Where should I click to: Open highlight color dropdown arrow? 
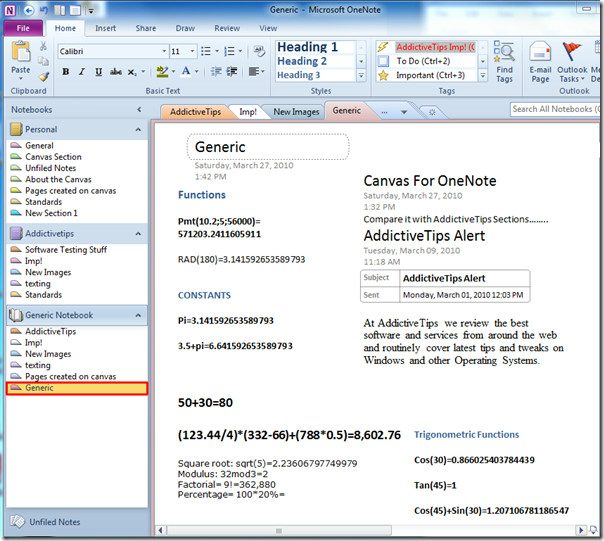pyautogui.click(x=173, y=72)
